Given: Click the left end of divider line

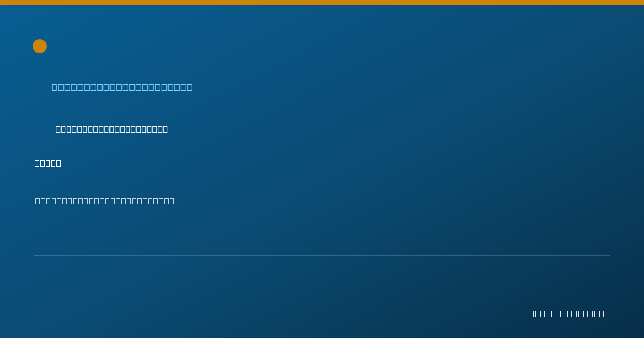Looking at the screenshot, I should tap(35, 255).
